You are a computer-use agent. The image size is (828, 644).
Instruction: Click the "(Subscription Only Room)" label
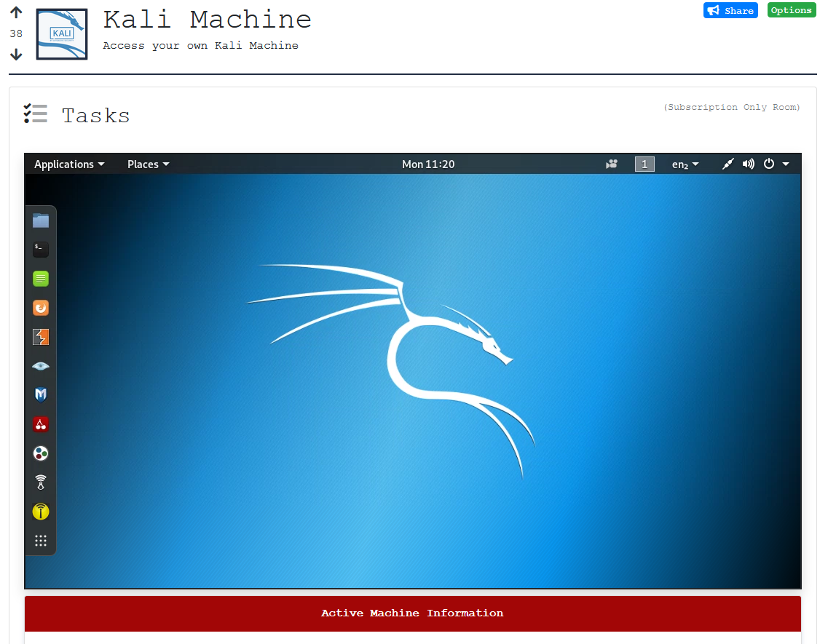[732, 107]
